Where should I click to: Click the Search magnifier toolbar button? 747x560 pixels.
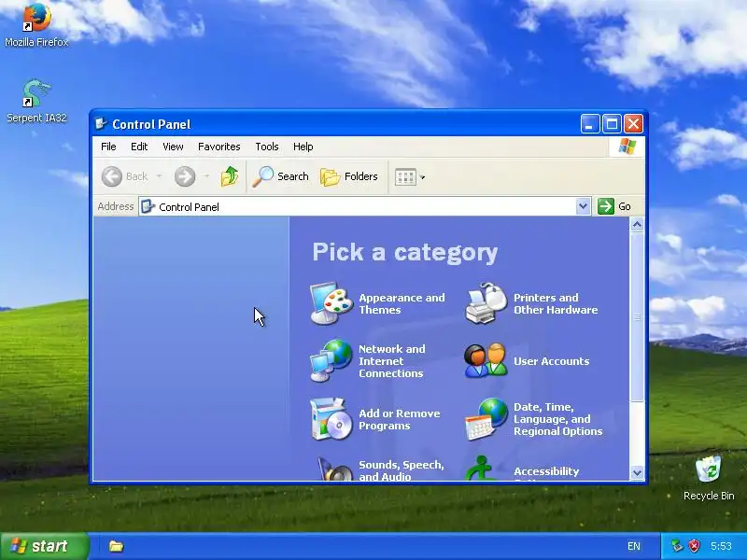pos(281,176)
